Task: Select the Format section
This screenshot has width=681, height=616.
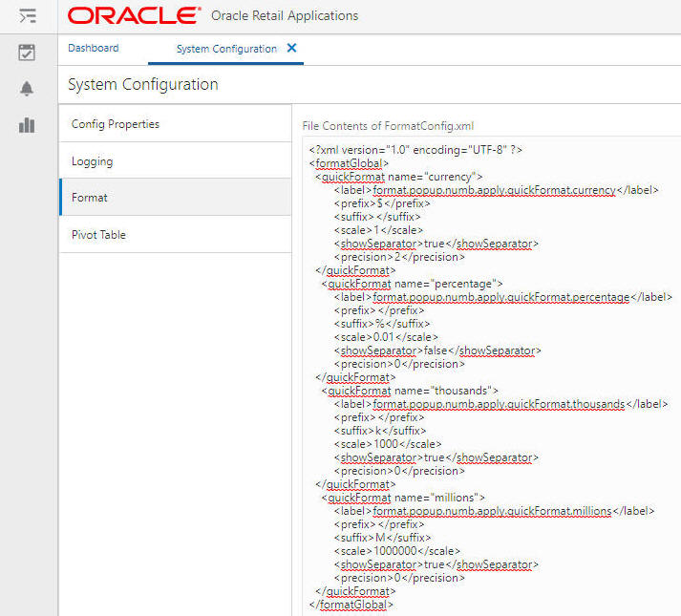Action: point(175,198)
